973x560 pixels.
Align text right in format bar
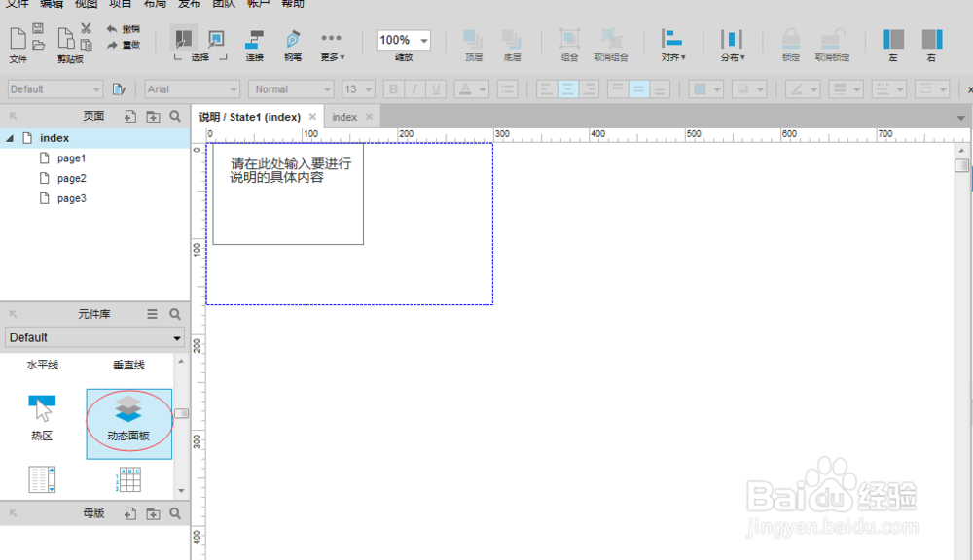(589, 89)
